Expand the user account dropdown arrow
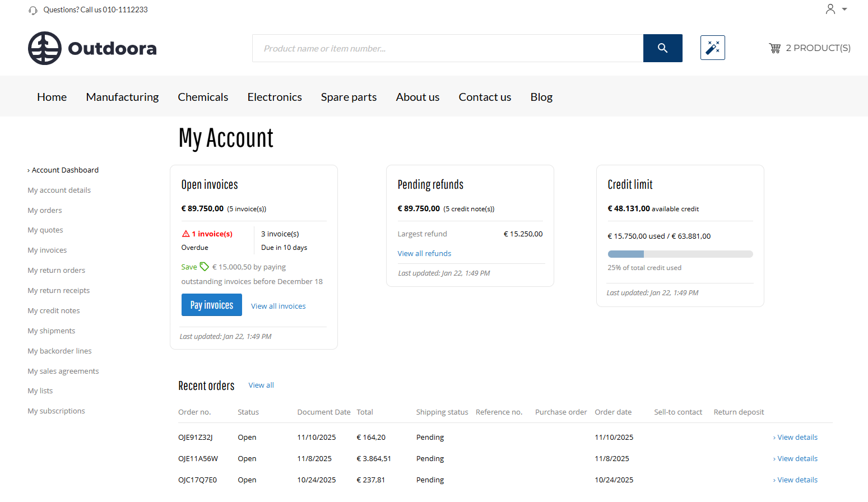The image size is (868, 502). (844, 9)
